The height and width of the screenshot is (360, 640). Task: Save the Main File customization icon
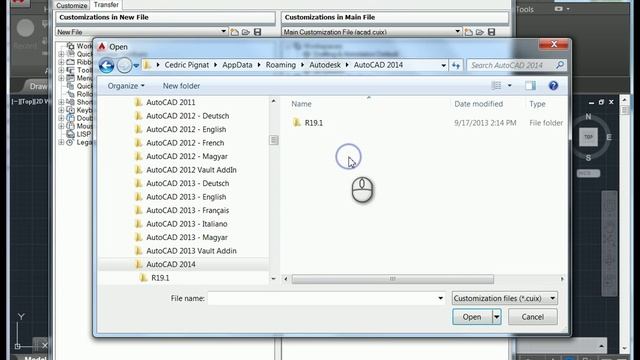click(491, 32)
